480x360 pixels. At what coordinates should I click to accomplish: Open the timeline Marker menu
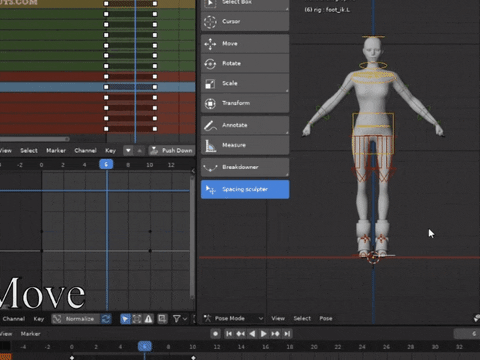[30, 334]
